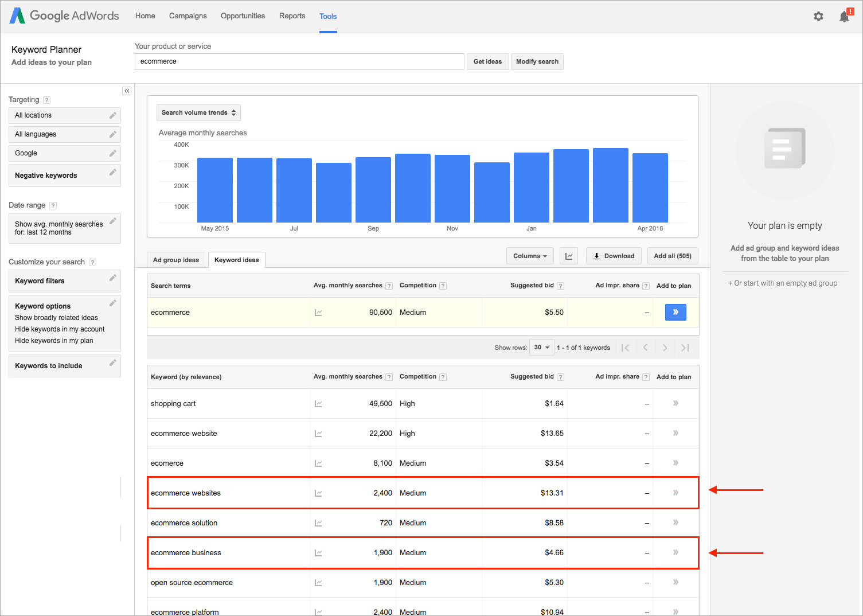Screen dimensions: 863x616
Task: Edit Keyword filters pencil icon
Action: tap(113, 278)
